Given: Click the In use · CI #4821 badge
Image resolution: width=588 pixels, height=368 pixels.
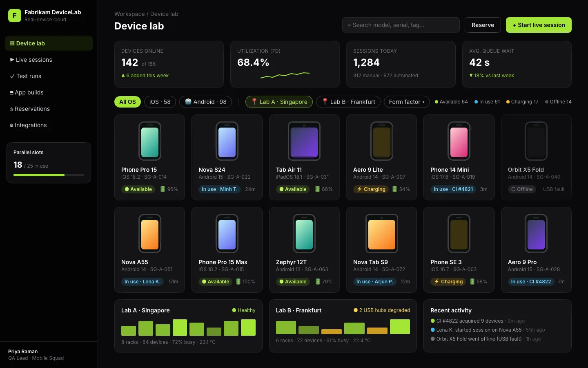Looking at the screenshot, I should point(453,189).
